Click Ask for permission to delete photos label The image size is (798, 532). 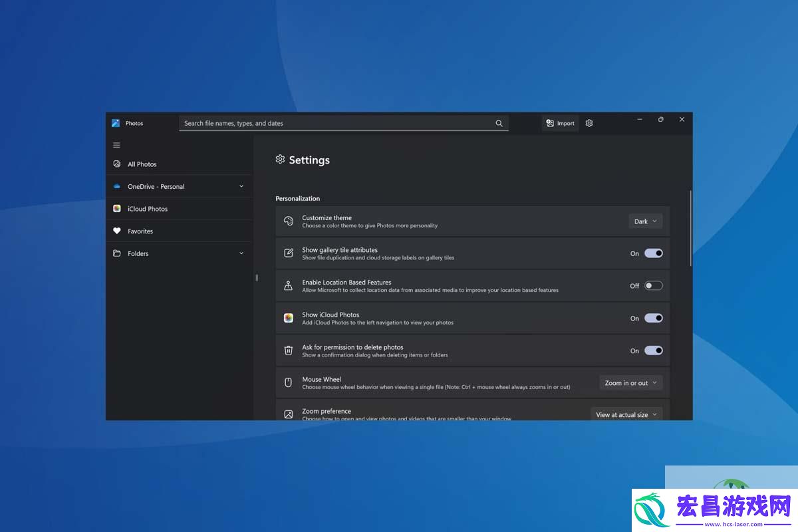pyautogui.click(x=352, y=347)
